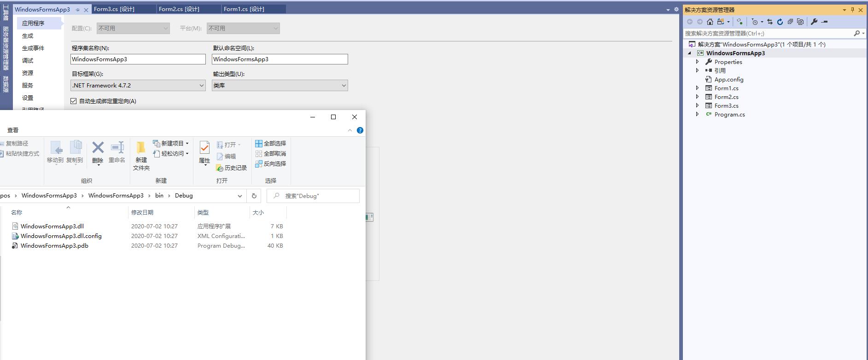Image resolution: width=868 pixels, height=360 pixels.
Task: Click the Search Debug box in Explorer
Action: click(x=313, y=196)
